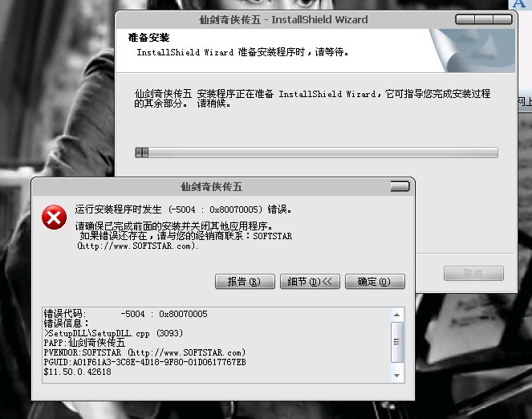
Task: Confirm the error with 确定(O) button
Action: tap(375, 282)
